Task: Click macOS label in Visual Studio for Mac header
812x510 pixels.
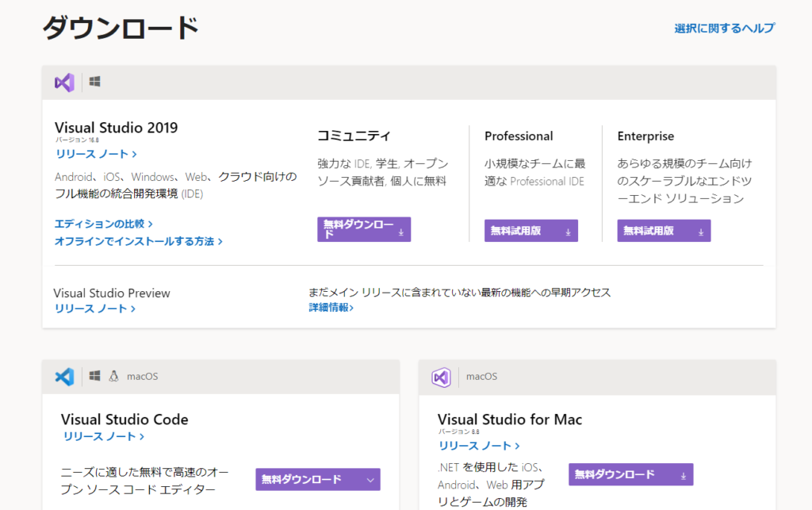Action: click(x=481, y=377)
